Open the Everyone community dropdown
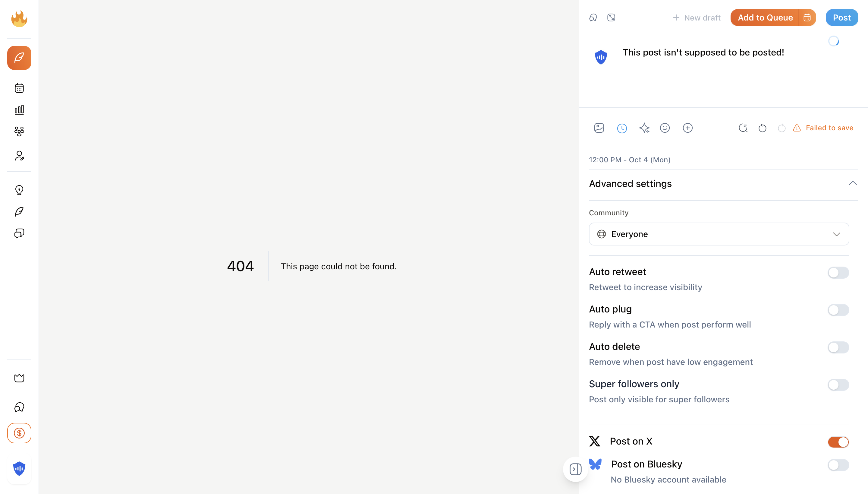 [719, 234]
